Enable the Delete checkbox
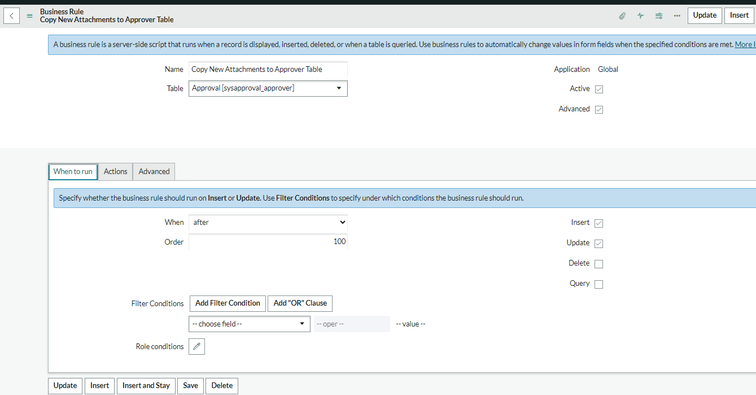This screenshot has height=395, width=756. click(x=599, y=264)
